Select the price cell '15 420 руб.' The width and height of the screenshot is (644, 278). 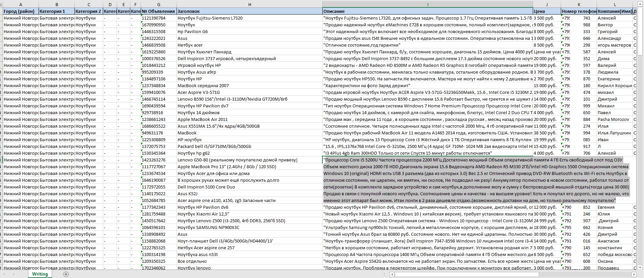(547, 146)
